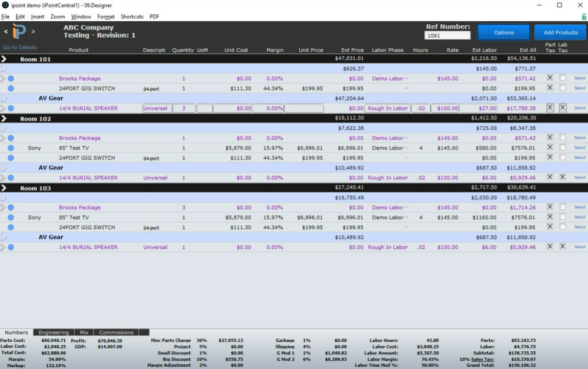
Task: Click the next arrow beside the logo
Action: pos(33,32)
